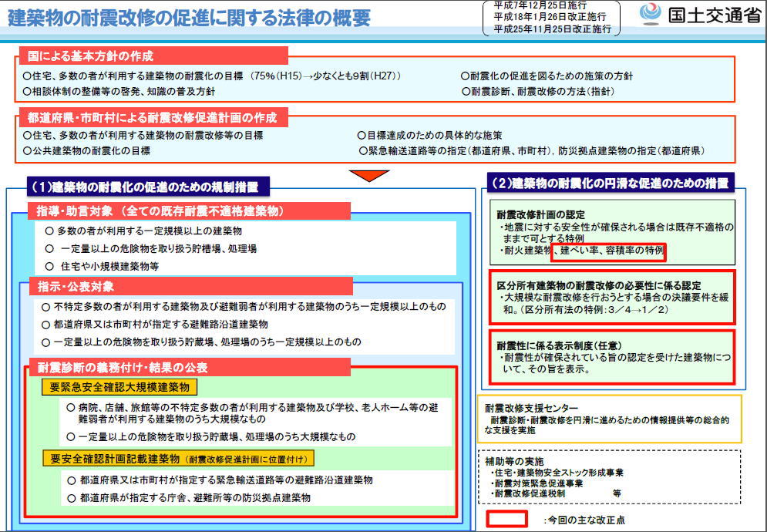This screenshot has width=767, height=532.
Task: Click the 耐震改修支援センター box title
Action: [531, 408]
